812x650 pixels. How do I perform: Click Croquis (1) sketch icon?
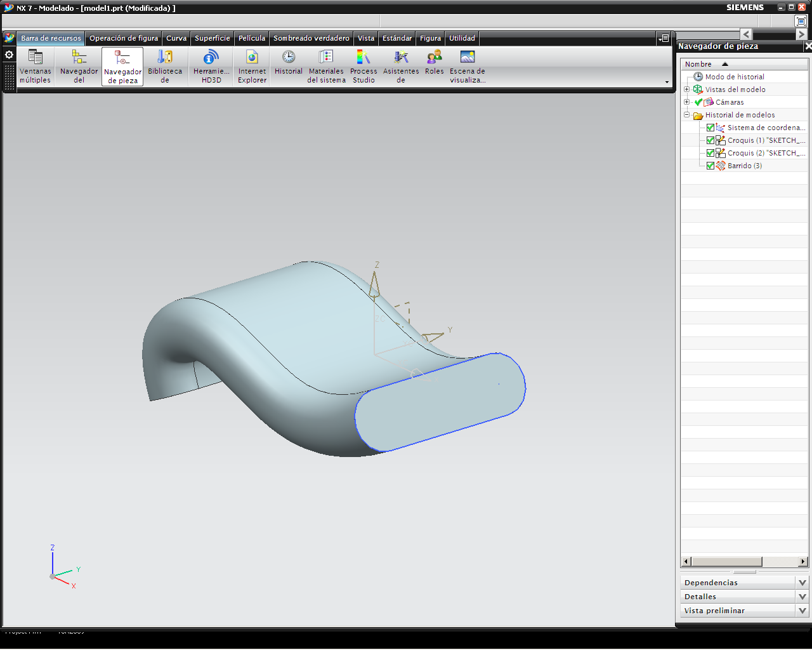tap(721, 140)
